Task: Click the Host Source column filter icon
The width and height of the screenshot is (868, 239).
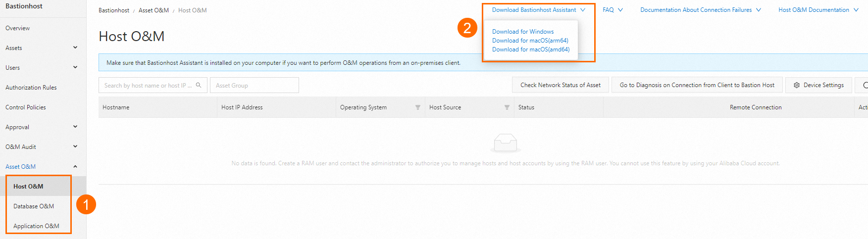Action: (507, 107)
